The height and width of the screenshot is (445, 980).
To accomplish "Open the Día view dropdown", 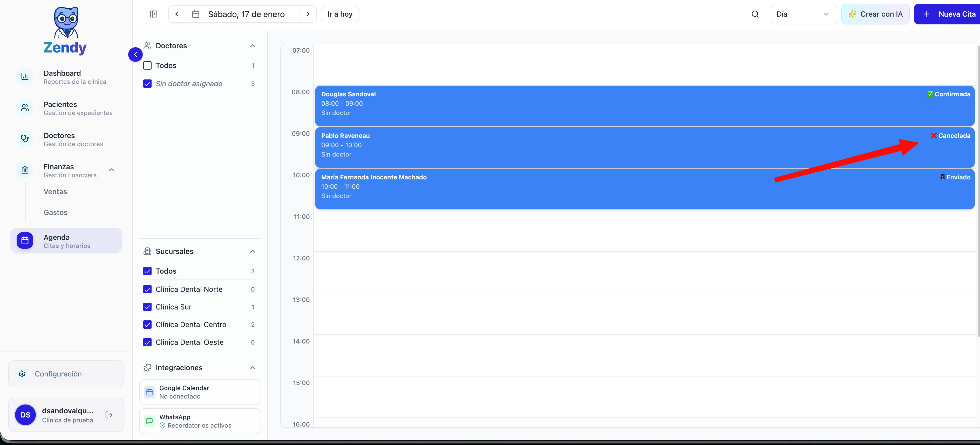I will [x=802, y=14].
